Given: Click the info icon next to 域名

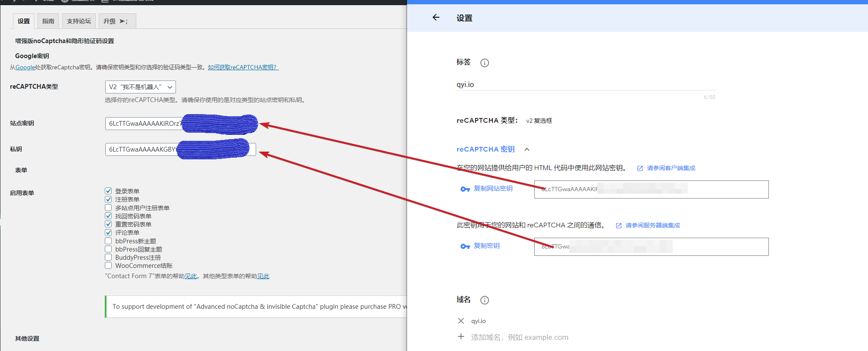Looking at the screenshot, I should (x=485, y=300).
